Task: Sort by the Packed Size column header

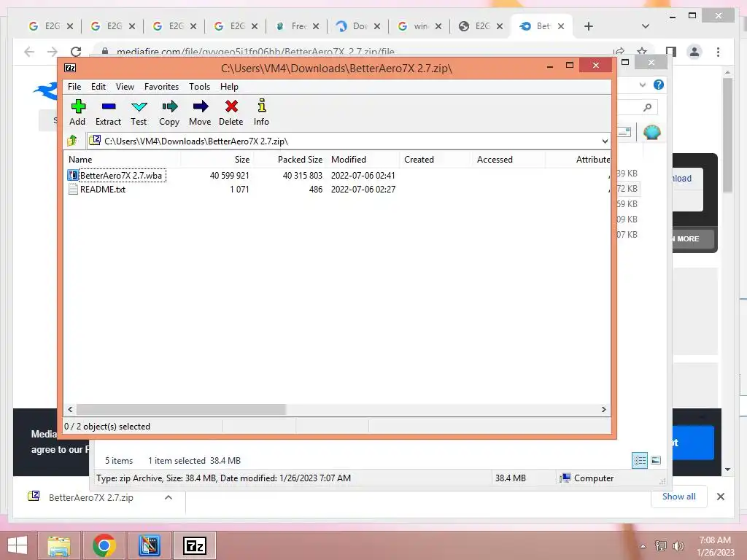Action: pos(290,160)
